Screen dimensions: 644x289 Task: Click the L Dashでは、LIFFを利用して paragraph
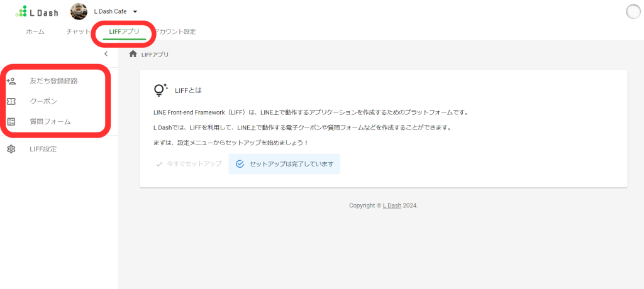click(x=303, y=128)
